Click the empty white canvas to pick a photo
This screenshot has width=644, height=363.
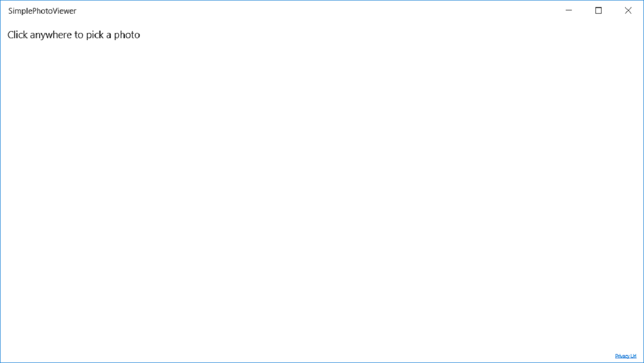point(322,189)
